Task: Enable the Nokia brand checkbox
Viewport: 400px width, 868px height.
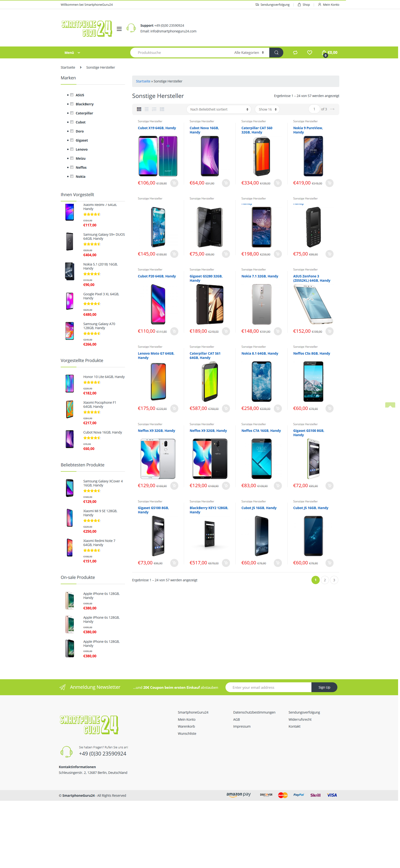Action: click(72, 176)
